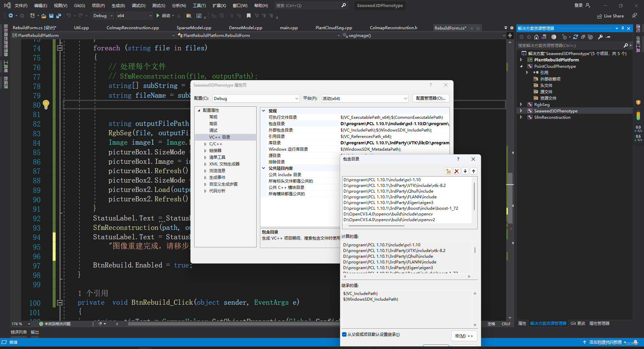Open the 活动(x64) platform dropdown

point(364,98)
